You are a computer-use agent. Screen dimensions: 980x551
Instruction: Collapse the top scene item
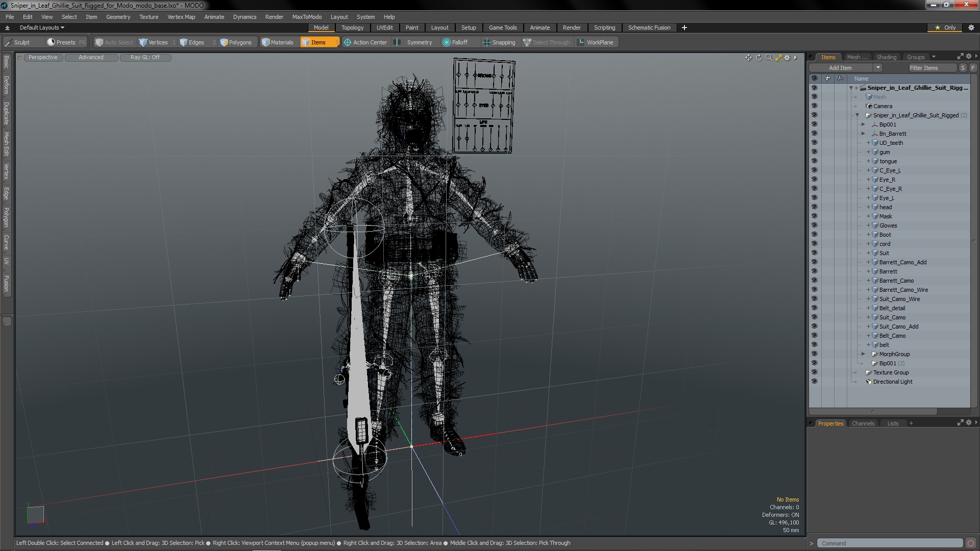[851, 88]
